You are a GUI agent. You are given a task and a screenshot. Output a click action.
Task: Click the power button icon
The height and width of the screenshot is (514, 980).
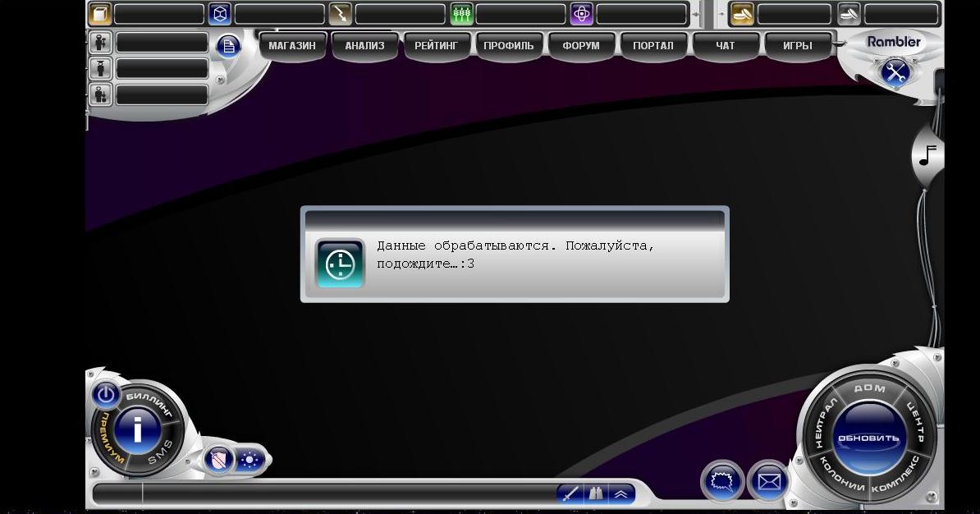coord(106,396)
